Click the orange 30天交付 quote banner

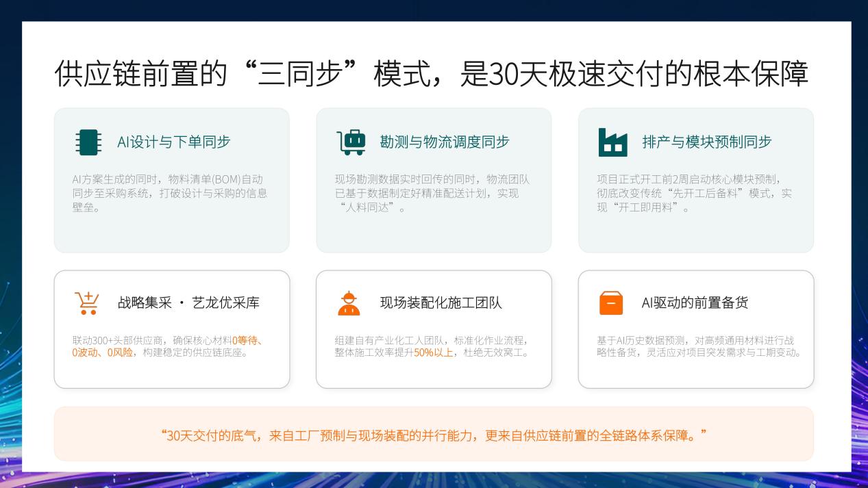[434, 435]
